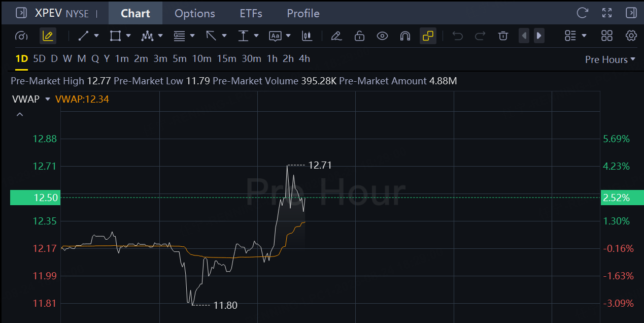Image resolution: width=644 pixels, height=323 pixels.
Task: Click the candlestick chart type icon
Action: [x=307, y=36]
